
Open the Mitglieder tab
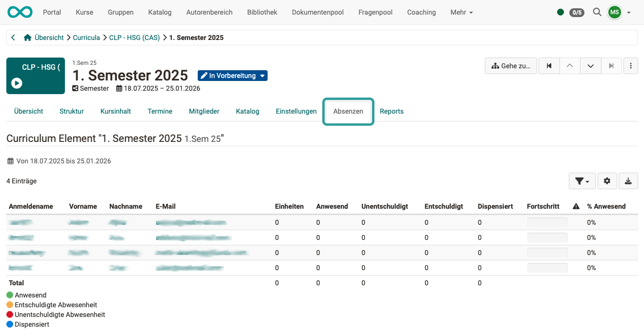204,111
